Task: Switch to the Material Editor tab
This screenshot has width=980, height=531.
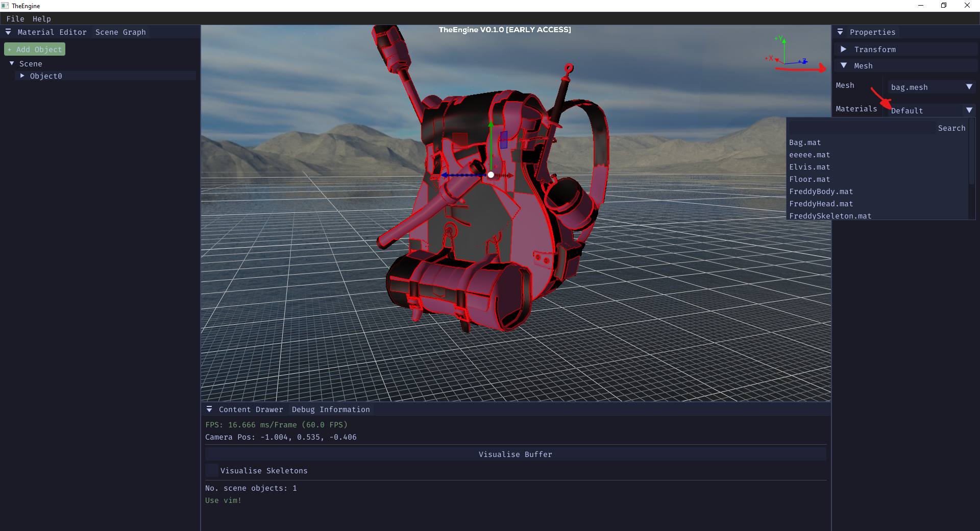Action: click(52, 32)
